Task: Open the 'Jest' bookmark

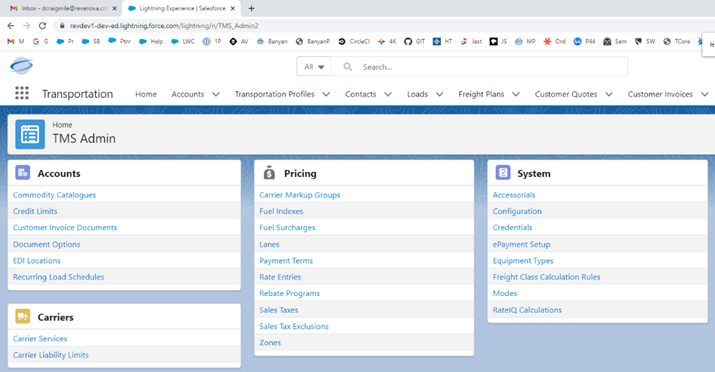Action: pyautogui.click(x=471, y=41)
